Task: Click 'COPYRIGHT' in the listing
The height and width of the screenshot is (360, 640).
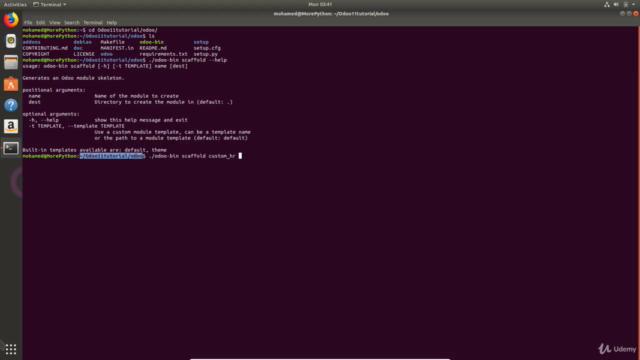Action: click(x=36, y=54)
